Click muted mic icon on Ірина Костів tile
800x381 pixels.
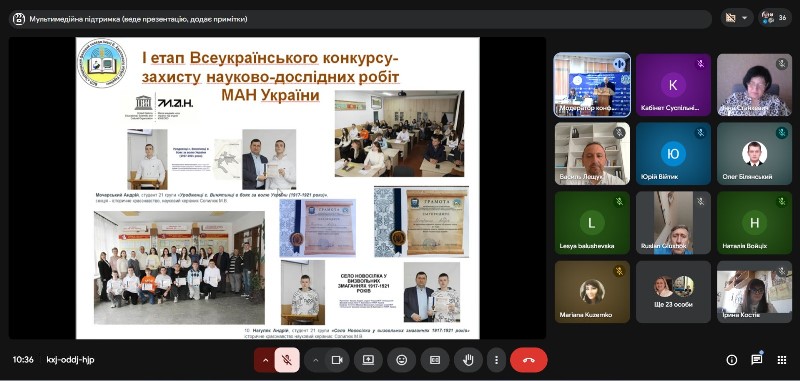click(x=782, y=271)
